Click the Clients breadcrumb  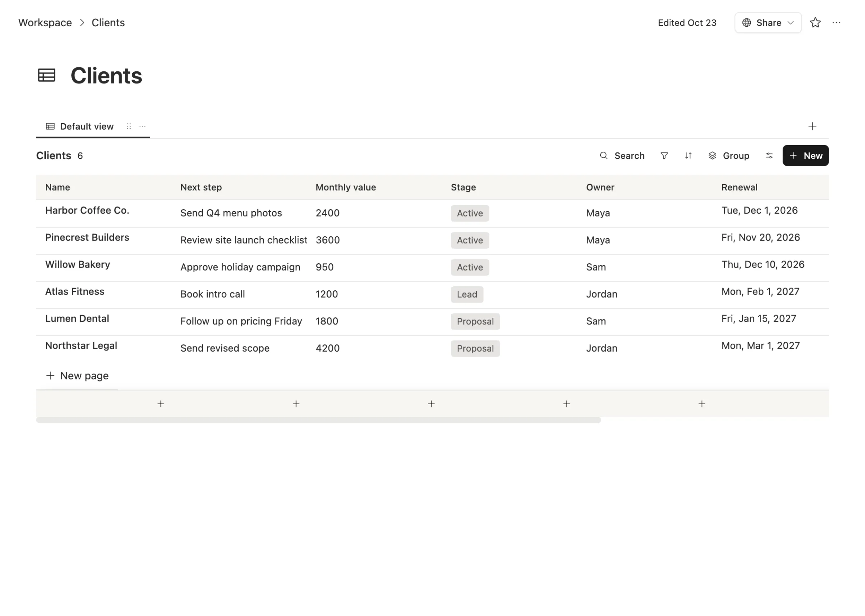(108, 23)
